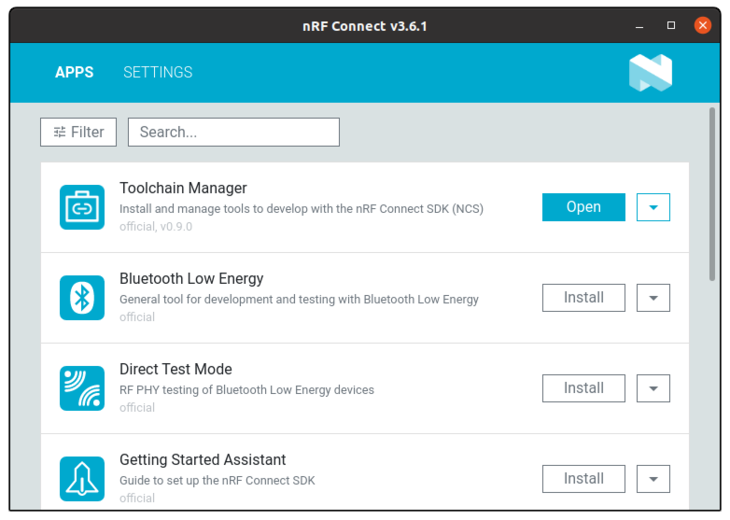
Task: Install the Direct Test Mode app
Action: click(583, 388)
